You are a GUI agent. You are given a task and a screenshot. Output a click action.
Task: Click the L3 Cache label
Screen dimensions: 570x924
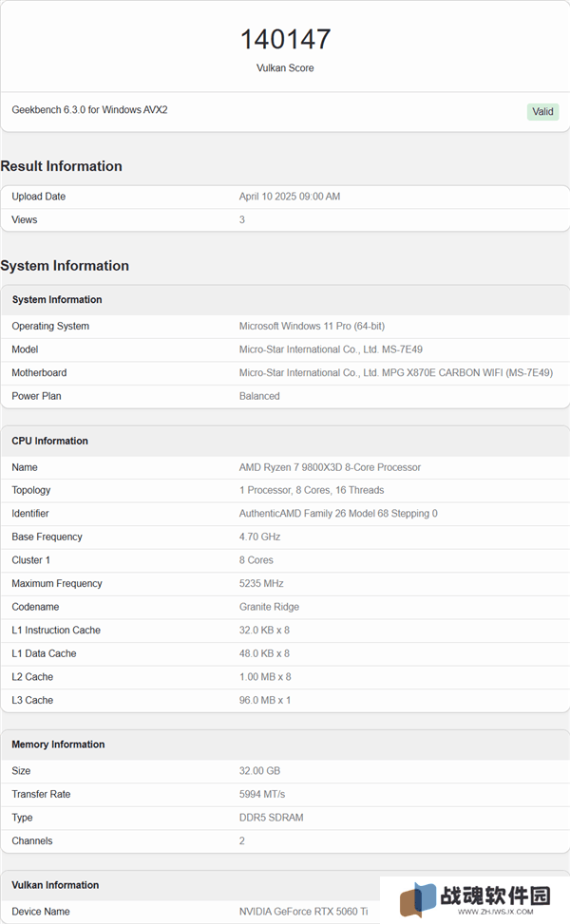(32, 700)
